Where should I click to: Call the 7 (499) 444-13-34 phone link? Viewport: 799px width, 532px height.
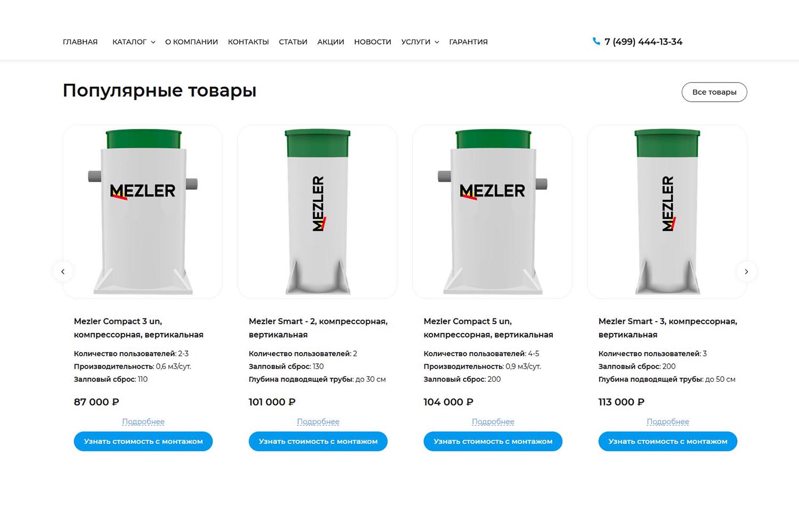pyautogui.click(x=643, y=42)
